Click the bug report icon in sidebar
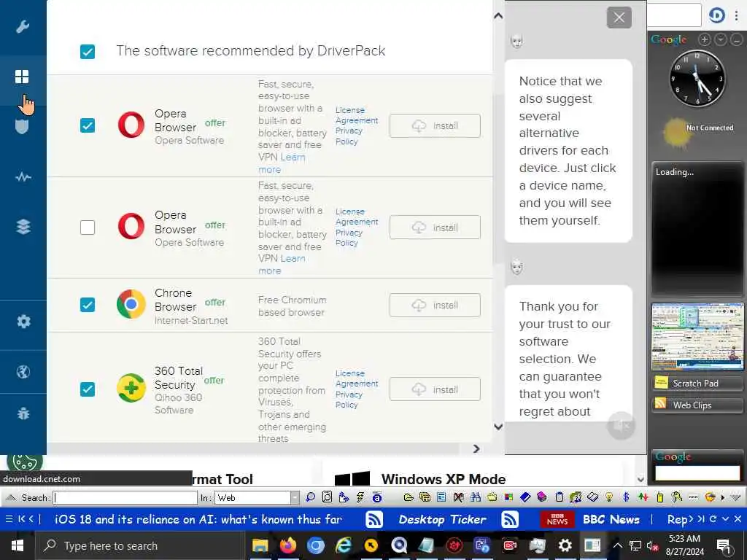The image size is (747, 560). [23, 413]
